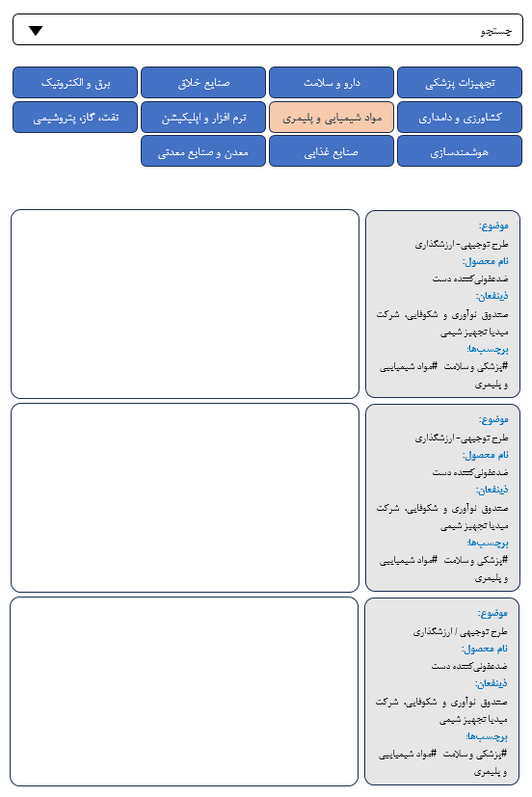
Task: Select the هوشمندسازی category
Action: (460, 151)
